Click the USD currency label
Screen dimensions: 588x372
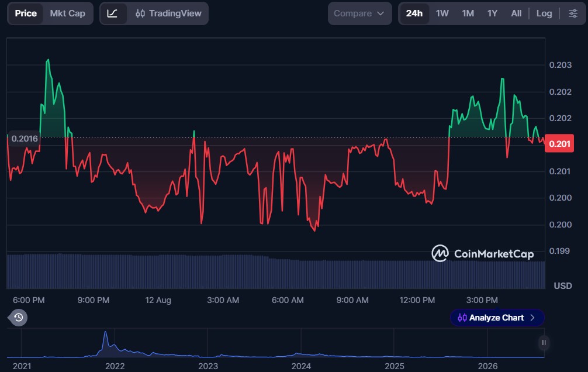click(x=563, y=285)
